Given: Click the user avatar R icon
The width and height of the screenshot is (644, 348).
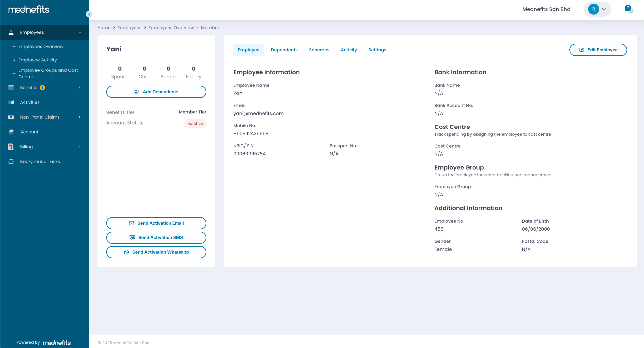Looking at the screenshot, I should (593, 9).
